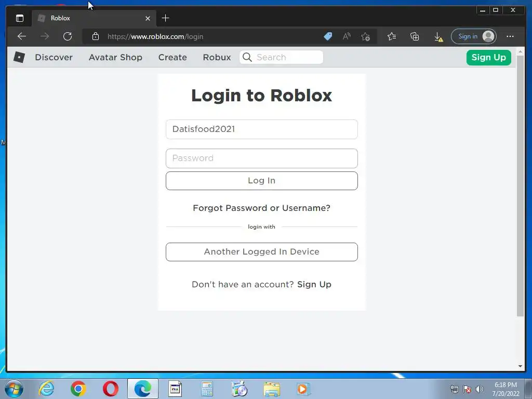Open the shopping price tag icon
This screenshot has width=532, height=399.
pyautogui.click(x=328, y=36)
